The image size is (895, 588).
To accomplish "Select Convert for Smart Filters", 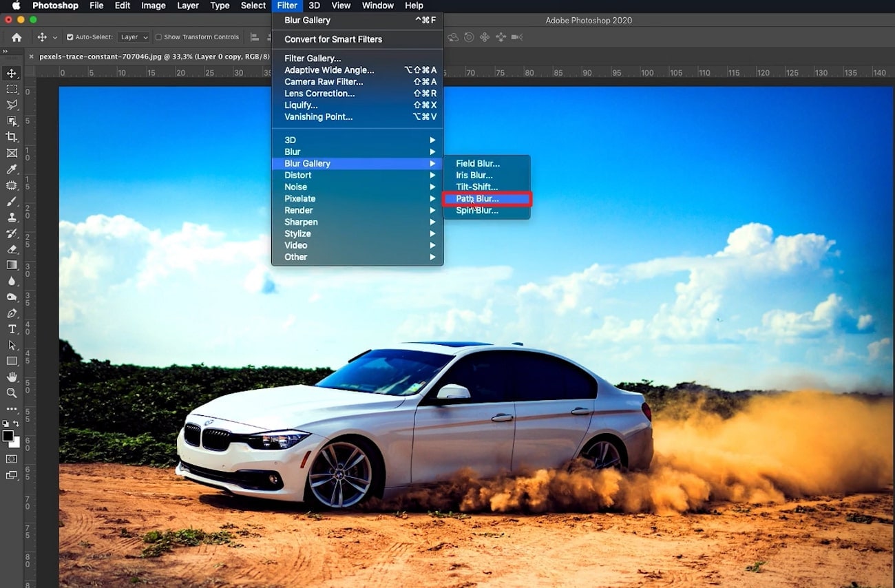I will coord(357,39).
